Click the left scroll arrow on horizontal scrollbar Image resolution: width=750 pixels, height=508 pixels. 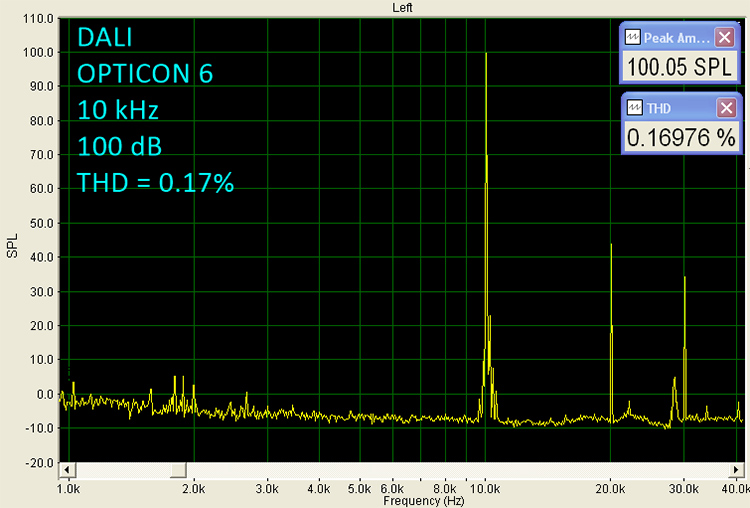point(66,469)
